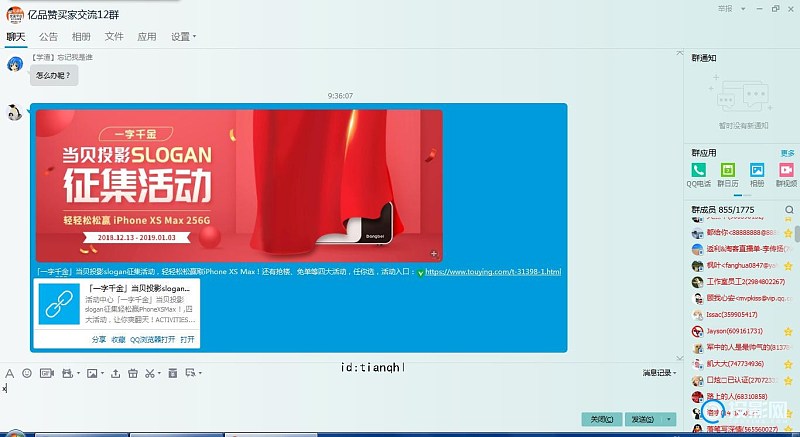
Task: Select member 枫叶<fanghua0847
Action: click(741, 266)
